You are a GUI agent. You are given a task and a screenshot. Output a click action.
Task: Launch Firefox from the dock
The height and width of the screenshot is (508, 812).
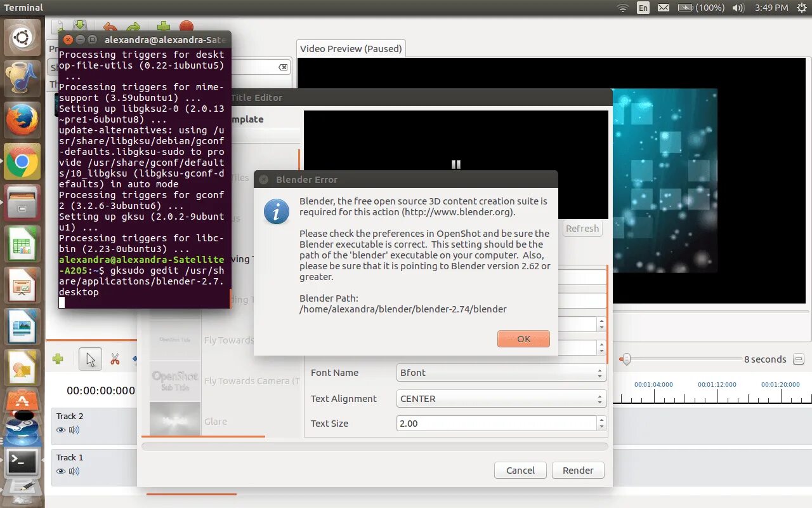22,120
